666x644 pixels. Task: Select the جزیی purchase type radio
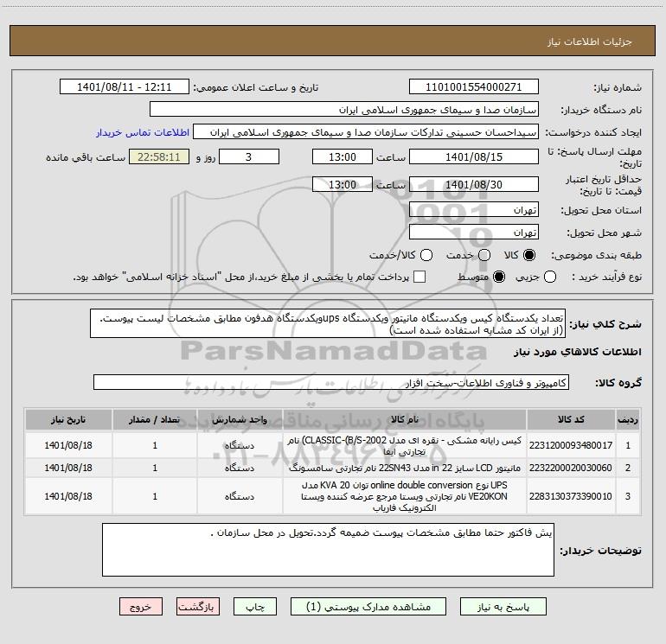coord(550,277)
